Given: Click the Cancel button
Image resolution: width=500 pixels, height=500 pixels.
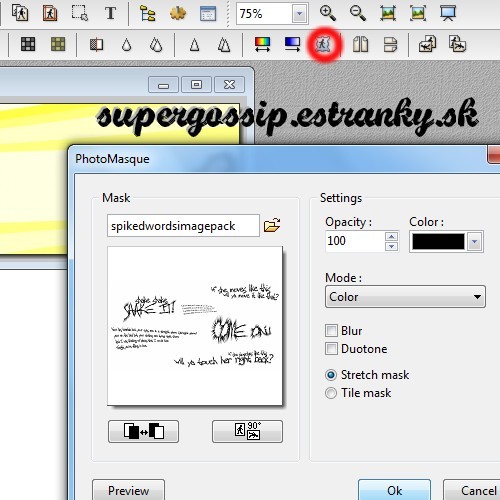Looking at the screenshot, I should [473, 490].
